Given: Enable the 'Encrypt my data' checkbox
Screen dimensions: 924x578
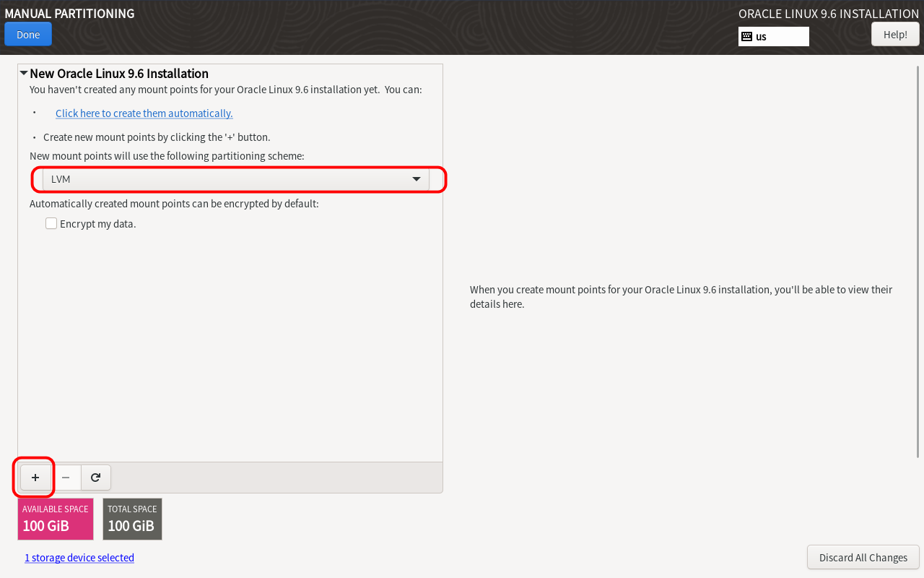Looking at the screenshot, I should (51, 224).
